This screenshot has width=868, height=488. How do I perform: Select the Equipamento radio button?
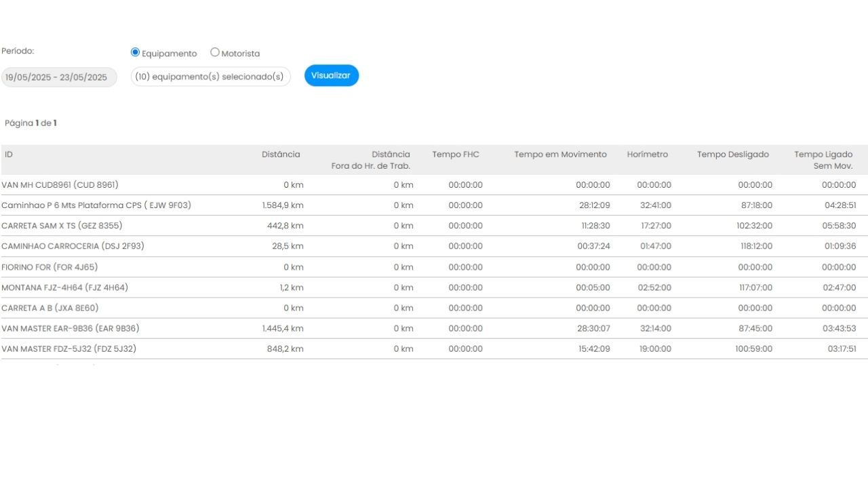point(135,52)
